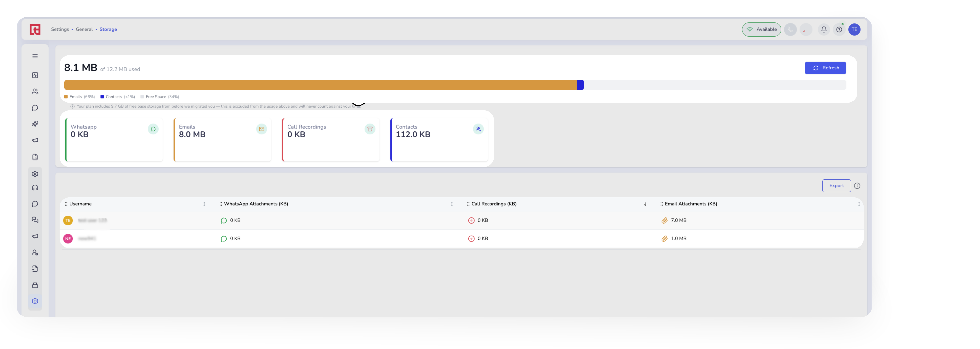This screenshot has height=349, width=980.
Task: Sort by Call Recordings column arrow
Action: (645, 204)
